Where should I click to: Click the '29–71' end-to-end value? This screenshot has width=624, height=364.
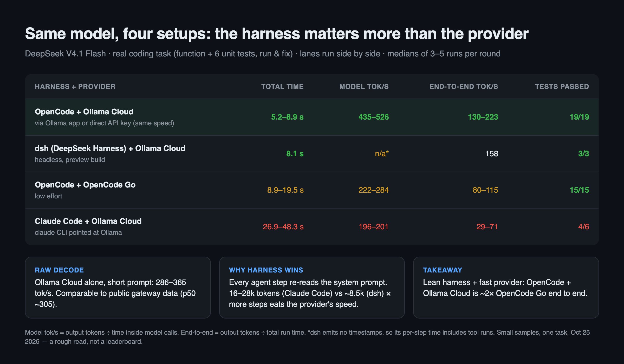point(487,227)
